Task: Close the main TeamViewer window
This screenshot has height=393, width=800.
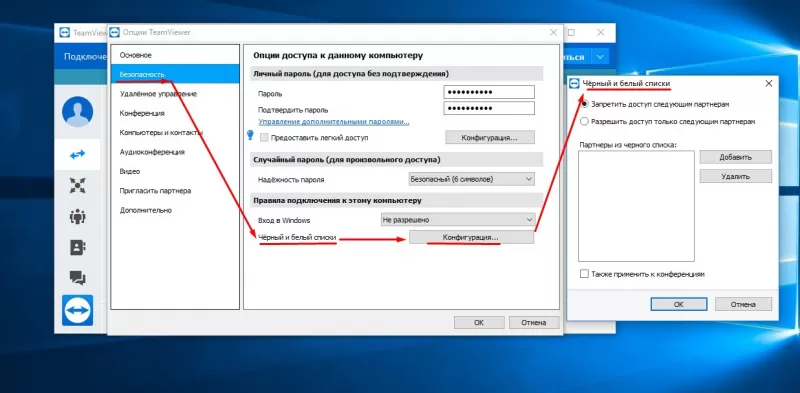Action: pyautogui.click(x=601, y=32)
